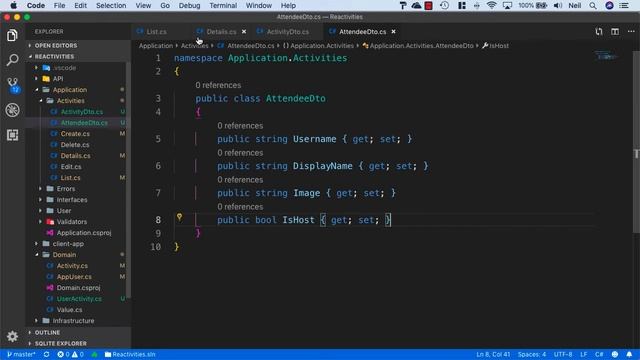Click the lightbulb quick fix icon

tap(179, 217)
